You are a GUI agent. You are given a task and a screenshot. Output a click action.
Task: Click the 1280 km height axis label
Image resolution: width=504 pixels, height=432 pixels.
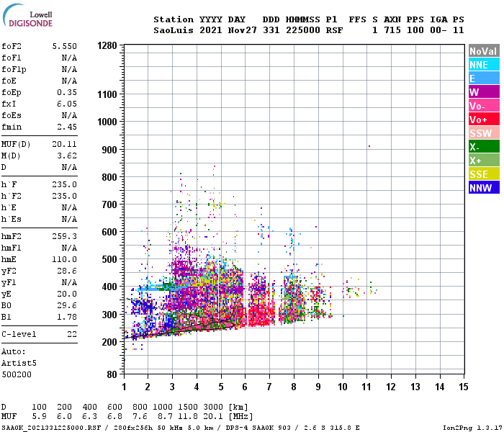[107, 45]
